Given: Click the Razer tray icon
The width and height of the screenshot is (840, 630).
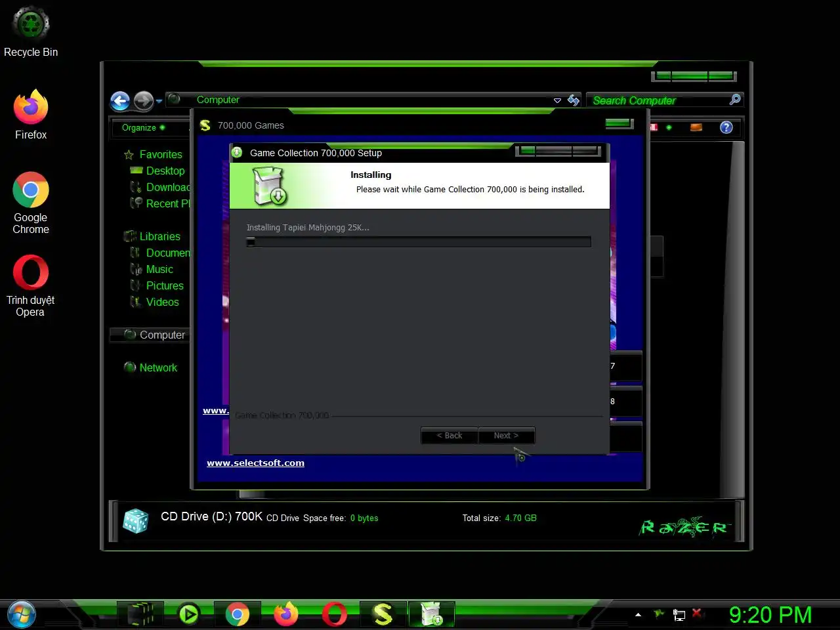Looking at the screenshot, I should pyautogui.click(x=659, y=614).
